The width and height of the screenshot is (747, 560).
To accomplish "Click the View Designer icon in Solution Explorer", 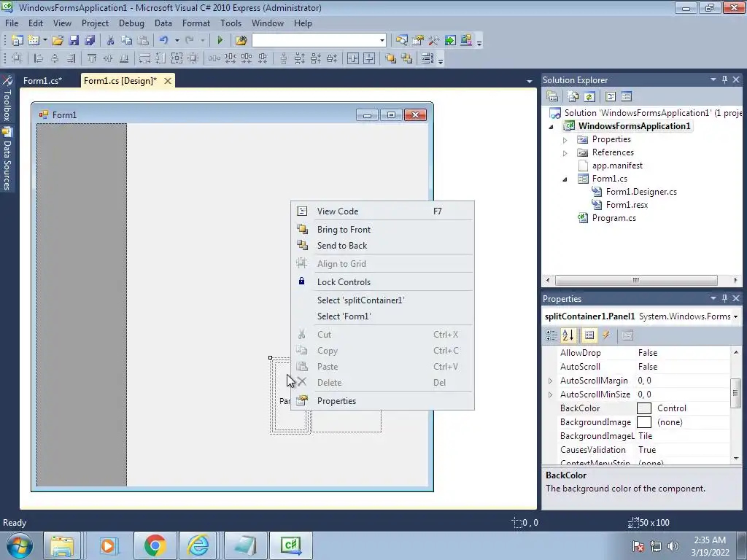I will 627,97.
